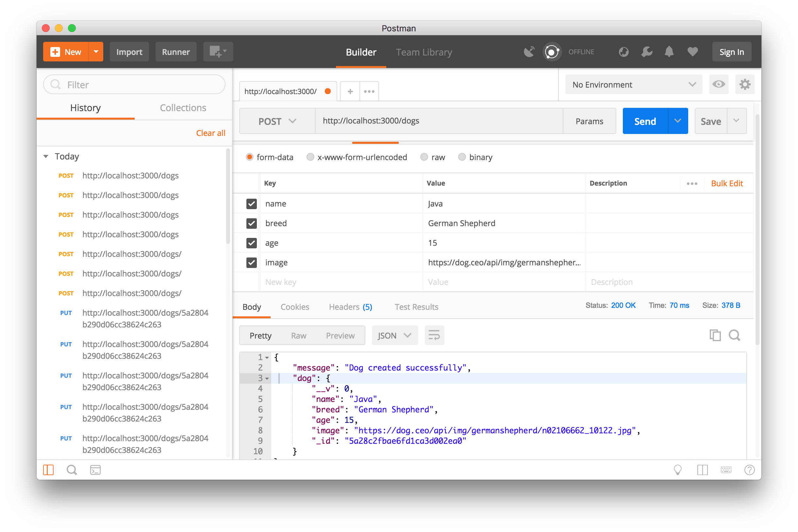Toggle the raw radio button option
This screenshot has width=798, height=532.
click(424, 157)
